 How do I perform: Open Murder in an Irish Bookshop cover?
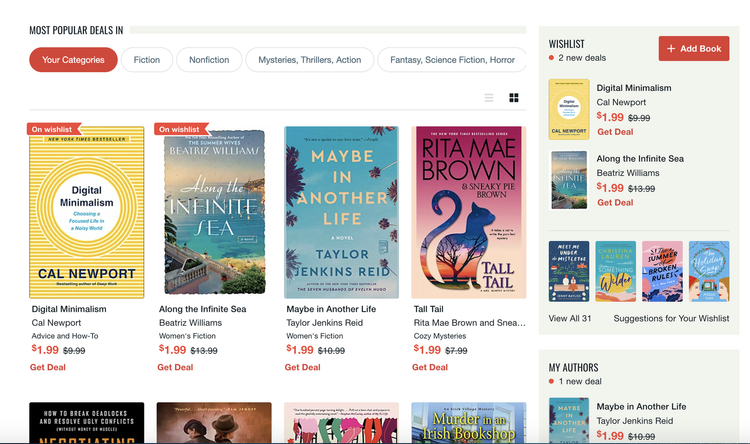click(469, 423)
